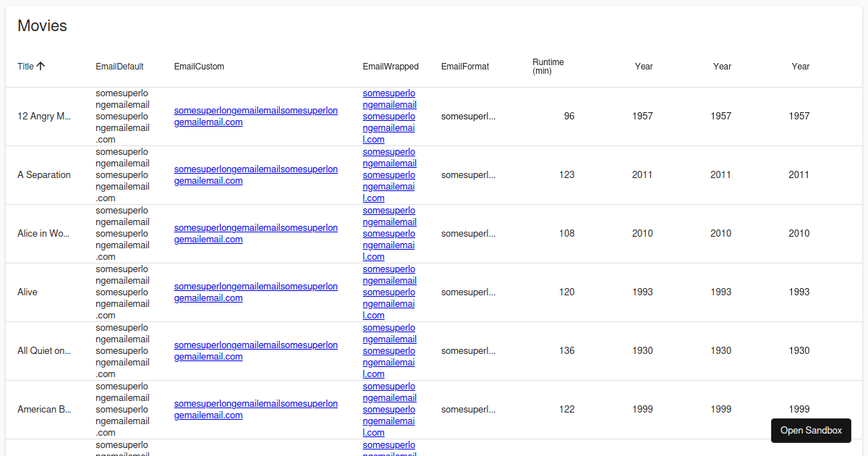868x456 pixels.
Task: Sort by the EmailDefault column header
Action: (x=119, y=66)
